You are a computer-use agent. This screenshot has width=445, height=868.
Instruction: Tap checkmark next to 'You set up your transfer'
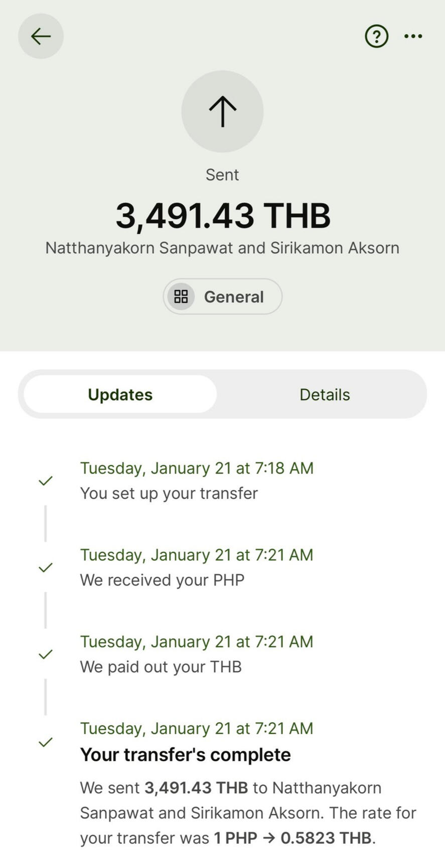46,481
